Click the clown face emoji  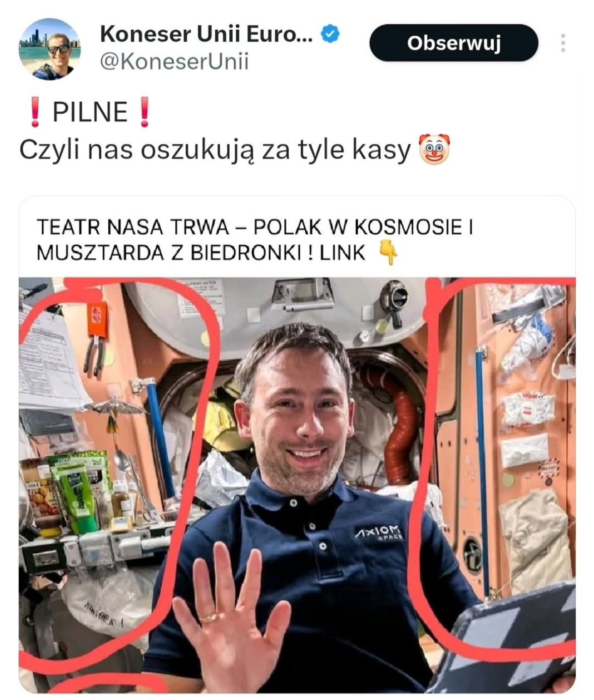pos(434,149)
